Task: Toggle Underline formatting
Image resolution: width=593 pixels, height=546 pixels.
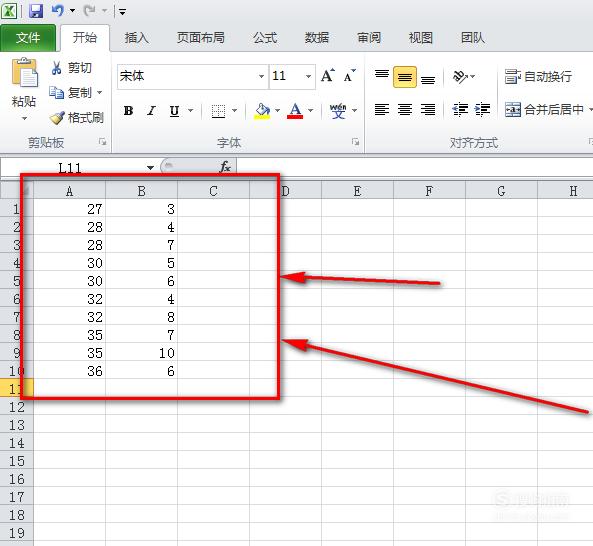Action: (x=174, y=111)
